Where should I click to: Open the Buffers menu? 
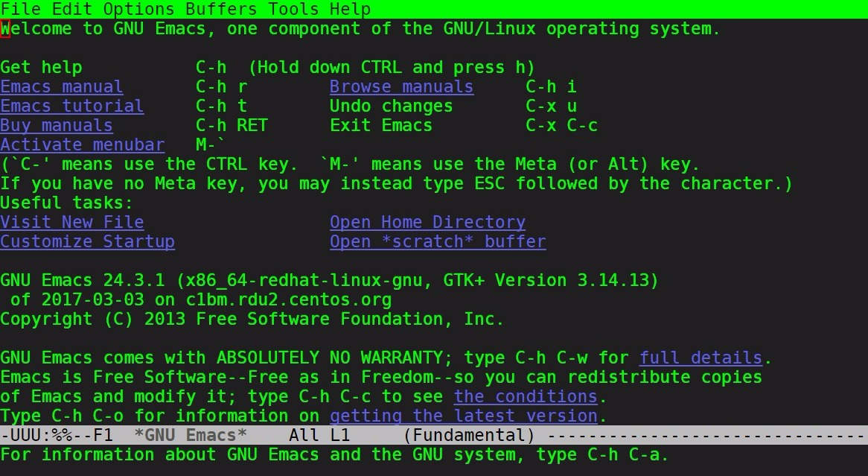tap(221, 9)
